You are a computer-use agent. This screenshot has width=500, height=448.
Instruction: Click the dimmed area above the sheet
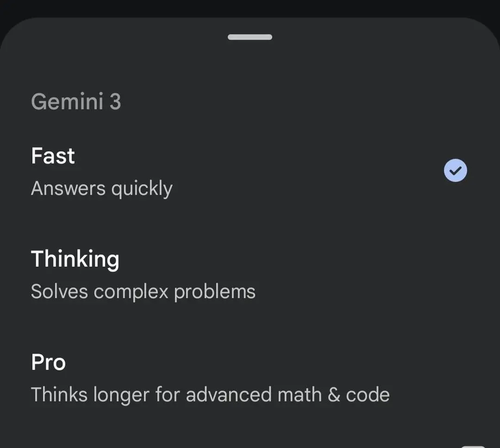250,7
